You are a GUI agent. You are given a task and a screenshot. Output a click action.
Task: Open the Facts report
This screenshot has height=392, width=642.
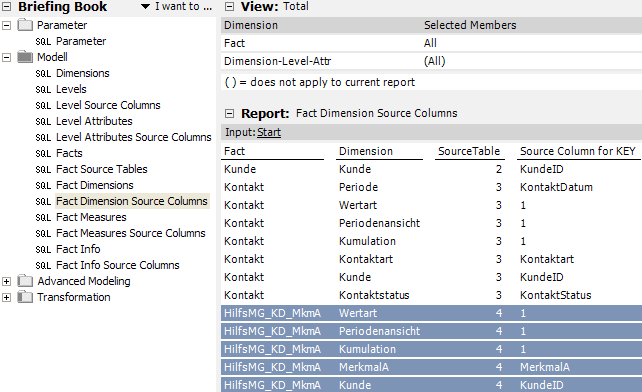pos(69,153)
